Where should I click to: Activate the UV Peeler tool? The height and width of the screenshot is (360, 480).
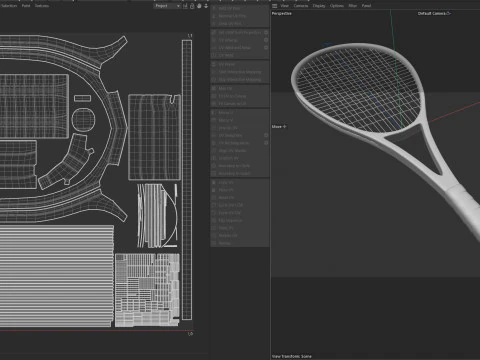(240, 64)
